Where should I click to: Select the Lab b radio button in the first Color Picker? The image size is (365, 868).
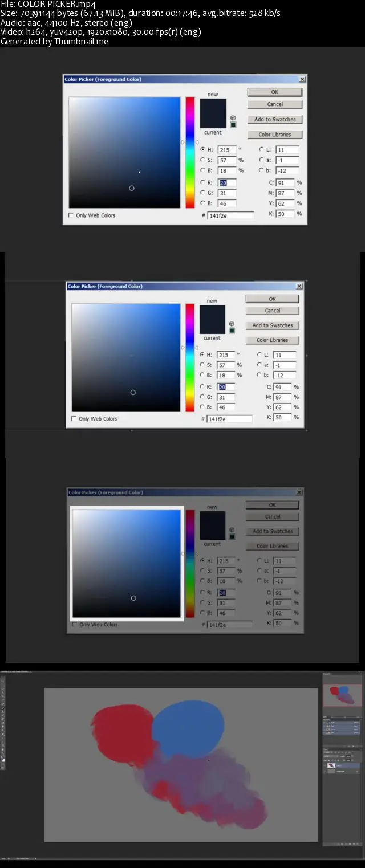click(261, 170)
